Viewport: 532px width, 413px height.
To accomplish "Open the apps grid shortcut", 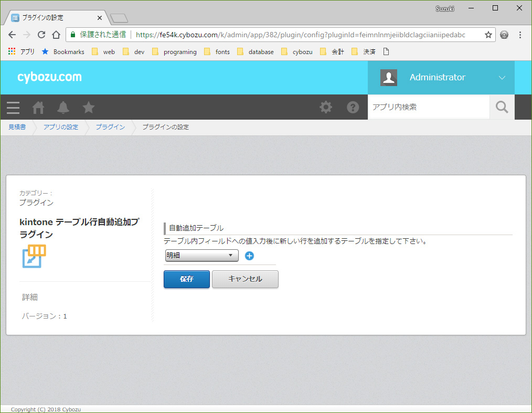I will (x=21, y=51).
